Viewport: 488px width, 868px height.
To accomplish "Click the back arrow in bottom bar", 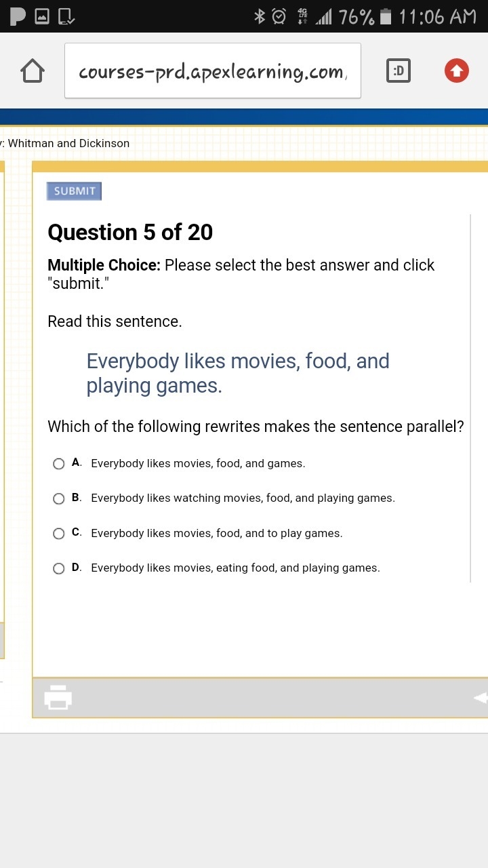I will (481, 698).
